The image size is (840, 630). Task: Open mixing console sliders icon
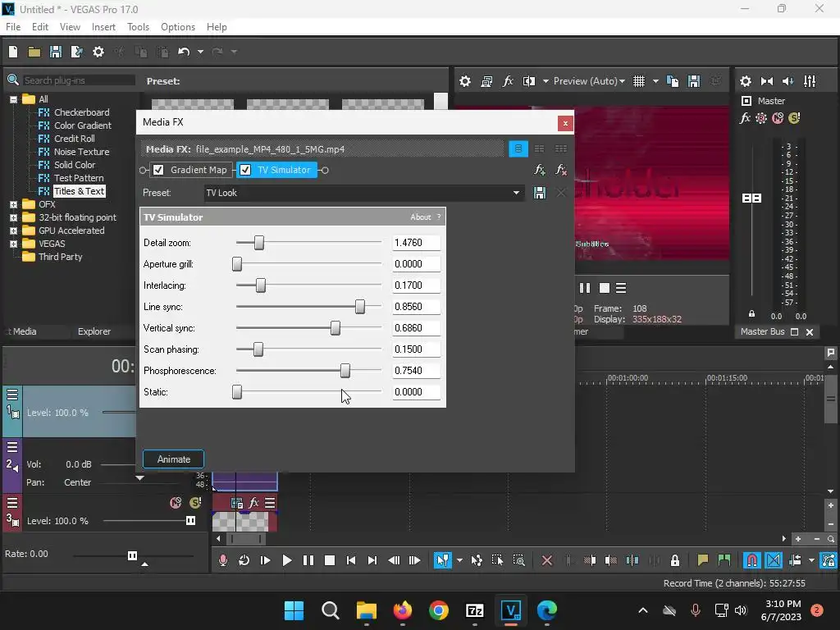(x=810, y=81)
